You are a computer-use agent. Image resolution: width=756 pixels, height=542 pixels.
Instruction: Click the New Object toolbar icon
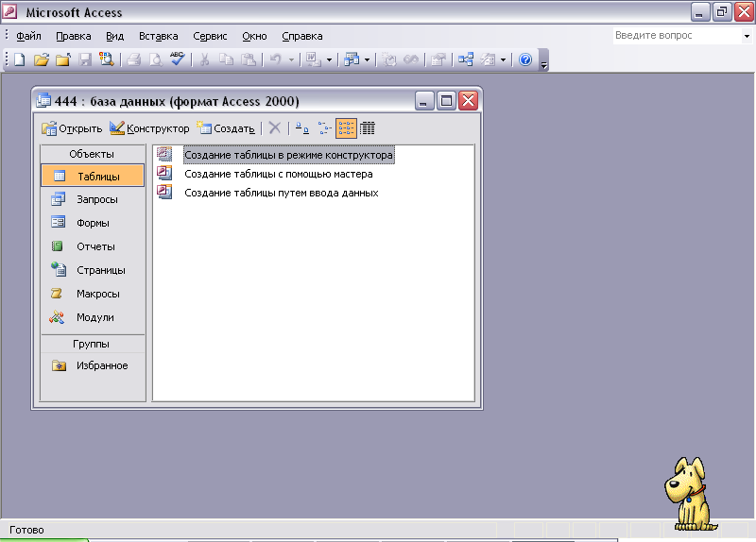[x=488, y=59]
